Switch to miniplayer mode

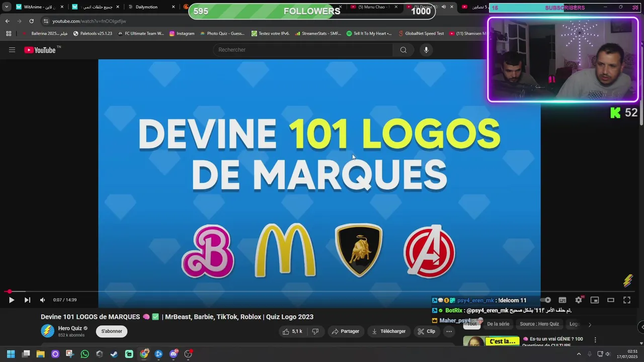595,300
